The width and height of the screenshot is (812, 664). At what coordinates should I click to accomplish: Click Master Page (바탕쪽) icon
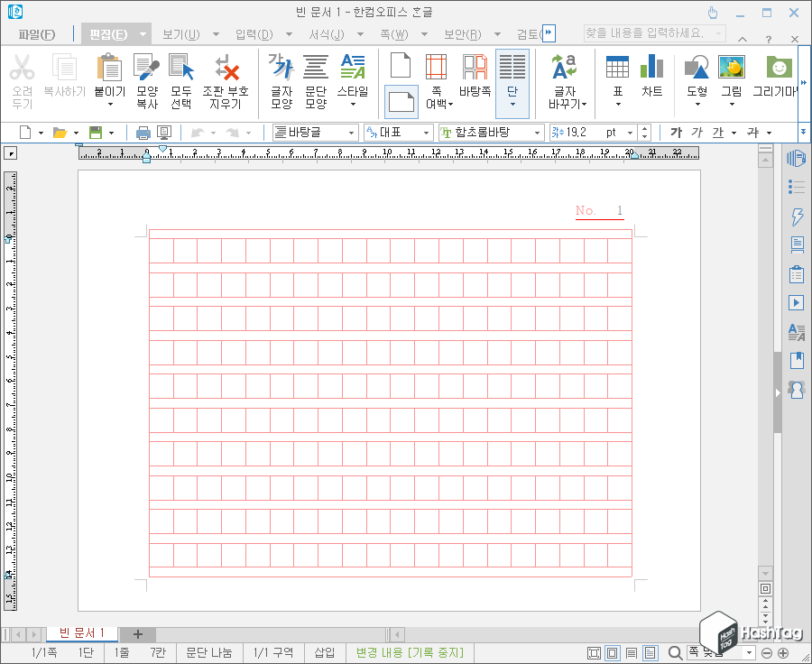(475, 68)
